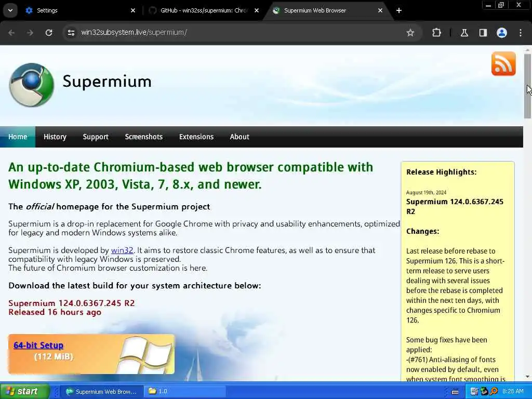Click the Released 16 hours ago text
Image resolution: width=532 pixels, height=399 pixels.
tap(55, 312)
